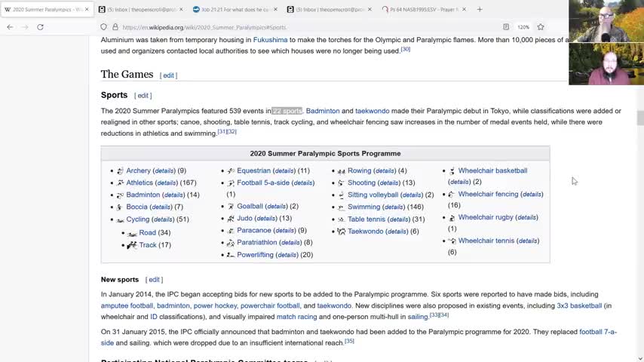The width and height of the screenshot is (644, 362).
Task: Open the match racing link
Action: tap(296, 317)
